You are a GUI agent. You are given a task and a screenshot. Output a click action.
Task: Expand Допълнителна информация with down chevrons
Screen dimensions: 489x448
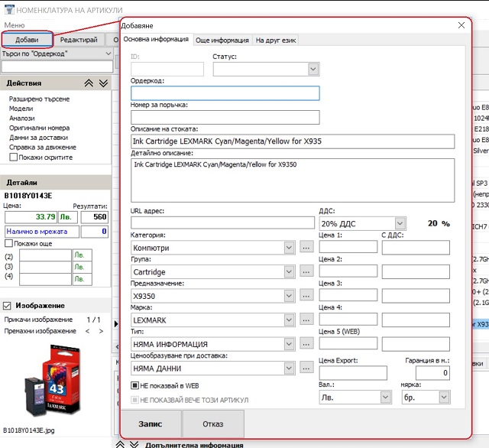[134, 444]
